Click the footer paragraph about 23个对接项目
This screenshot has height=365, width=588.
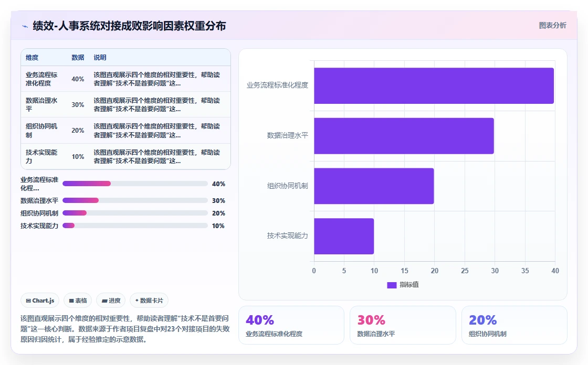(125, 329)
